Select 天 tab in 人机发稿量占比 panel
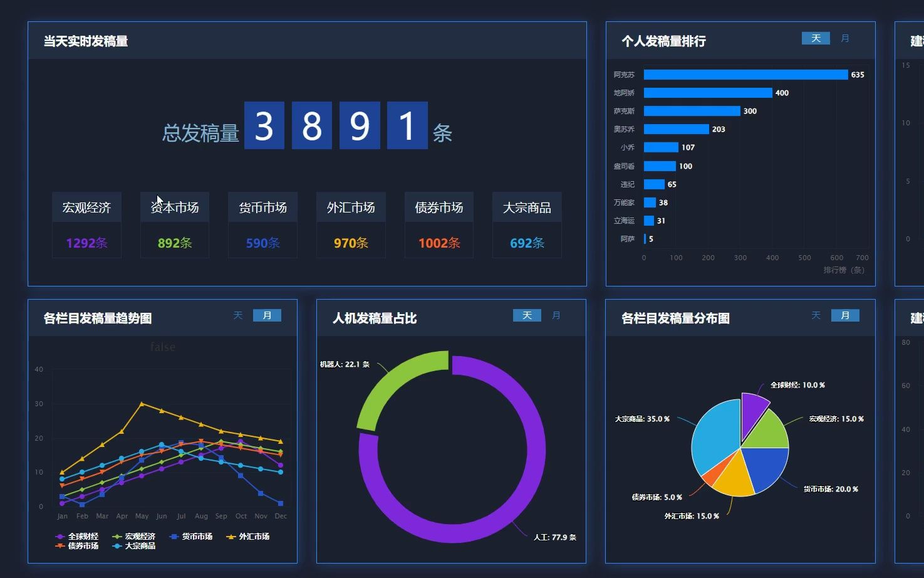This screenshot has height=578, width=924. [x=527, y=315]
